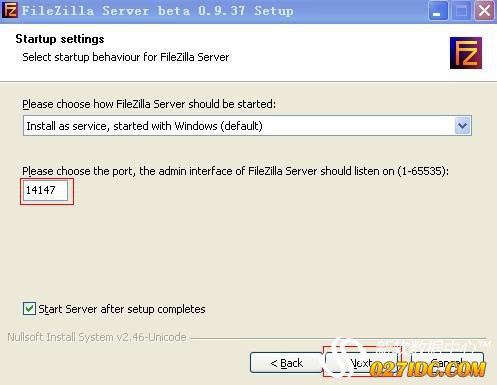Click the 'Startup settings' heading

point(60,39)
